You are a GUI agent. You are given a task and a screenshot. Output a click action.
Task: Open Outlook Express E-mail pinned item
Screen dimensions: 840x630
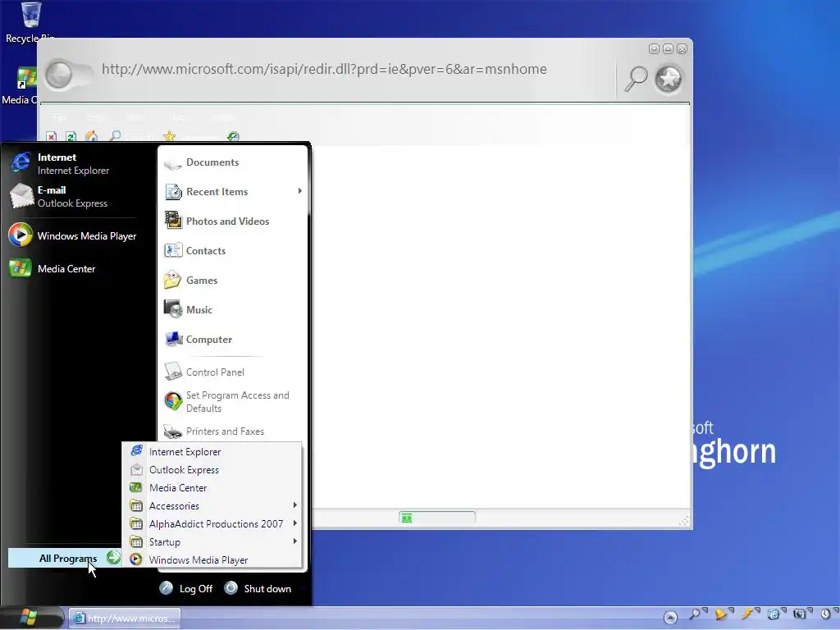point(75,196)
